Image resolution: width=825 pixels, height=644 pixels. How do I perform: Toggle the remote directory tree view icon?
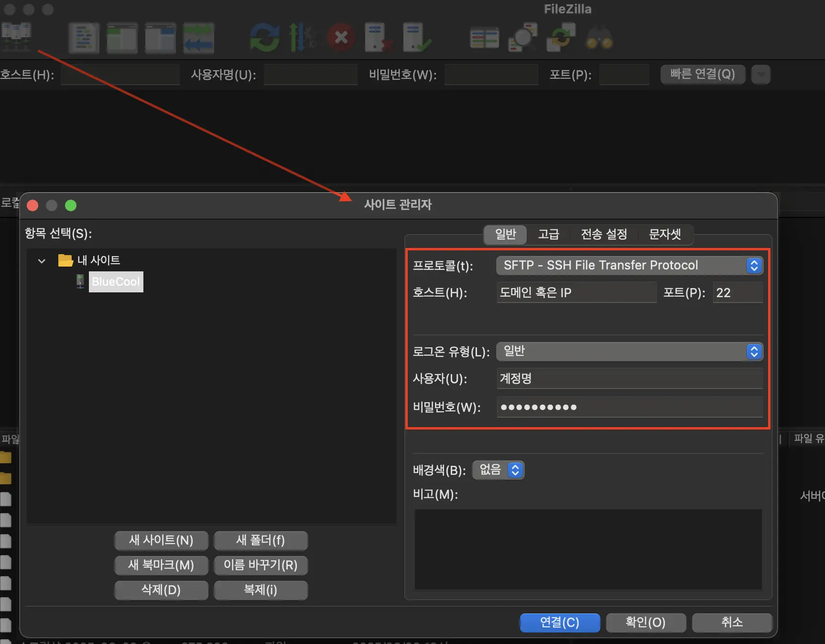coord(160,37)
